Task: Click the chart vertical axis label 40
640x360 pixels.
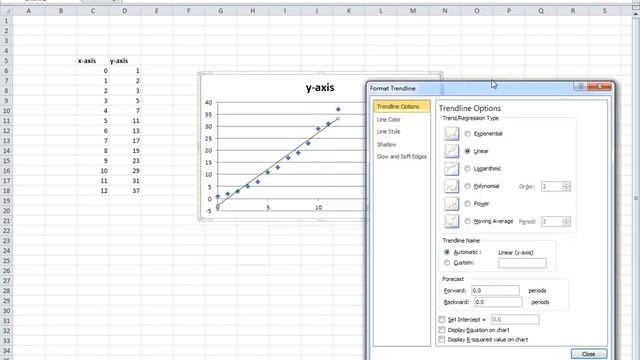Action: 209,102
